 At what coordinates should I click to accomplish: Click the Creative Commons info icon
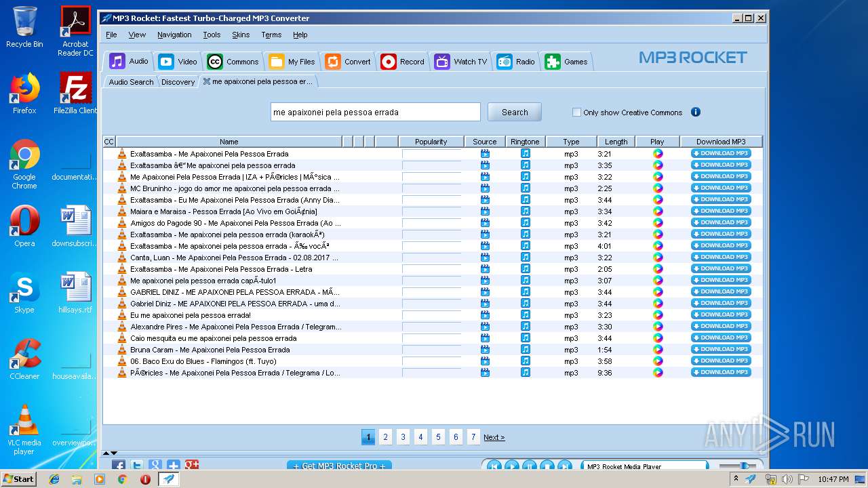pyautogui.click(x=695, y=113)
